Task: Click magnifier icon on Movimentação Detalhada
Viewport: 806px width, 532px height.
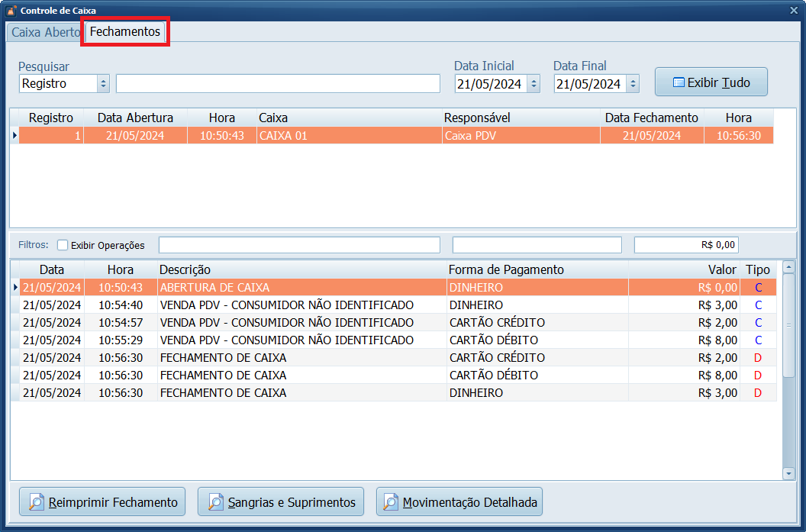Action: pos(391,502)
